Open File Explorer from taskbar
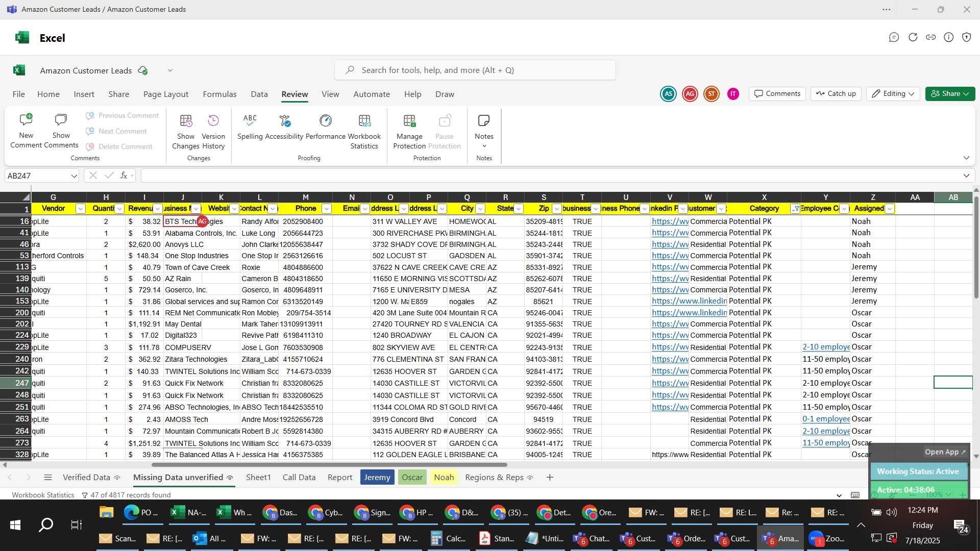 (x=106, y=512)
